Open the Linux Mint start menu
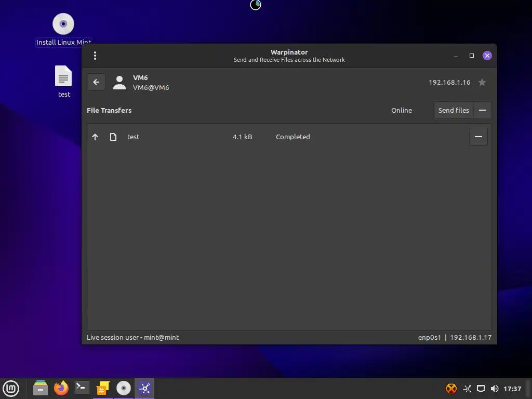 (11, 388)
